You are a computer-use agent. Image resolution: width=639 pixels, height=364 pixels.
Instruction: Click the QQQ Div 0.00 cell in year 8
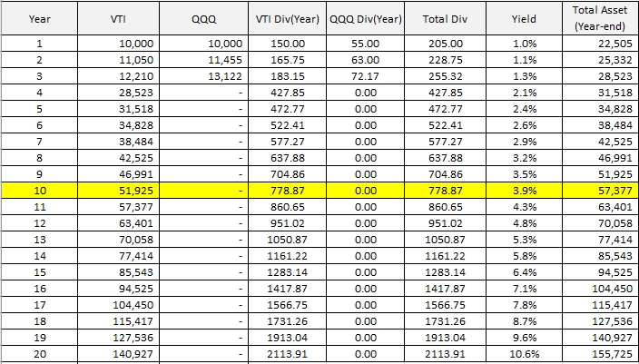(366, 158)
